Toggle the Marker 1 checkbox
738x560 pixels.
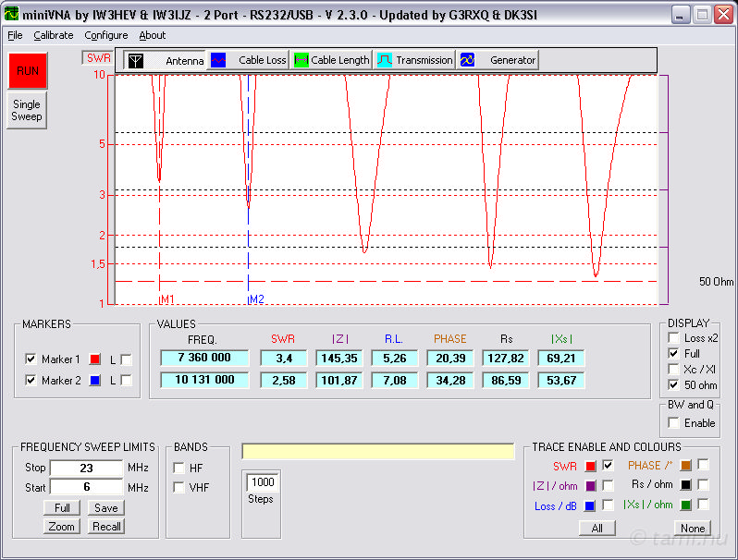point(31,359)
